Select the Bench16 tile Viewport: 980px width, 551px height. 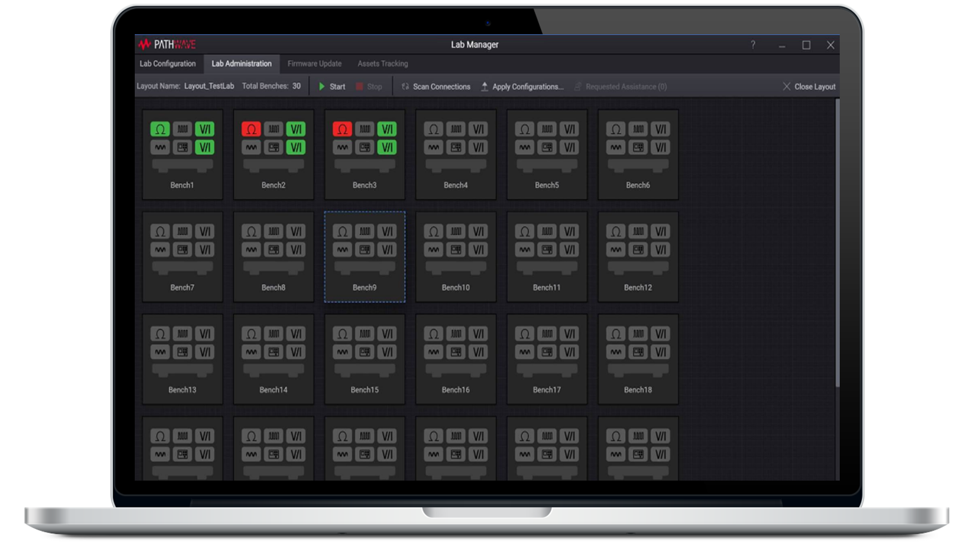(456, 359)
